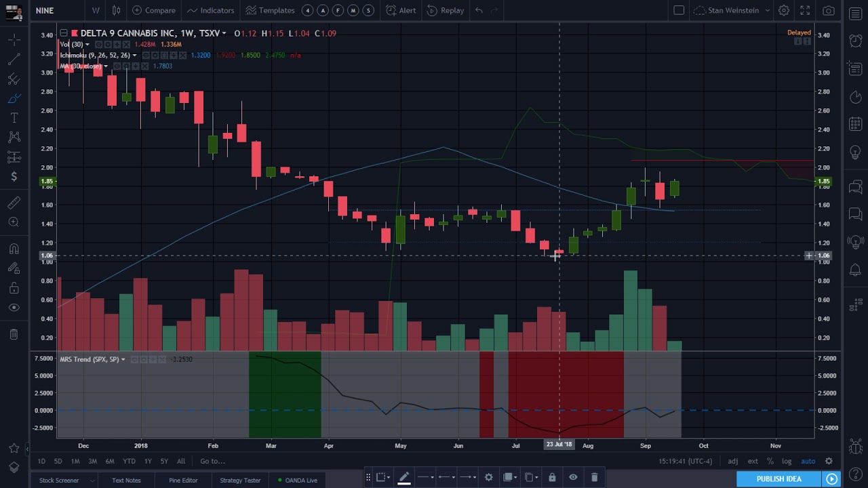868x488 pixels.
Task: Select the circled A quick template
Action: [323, 10]
